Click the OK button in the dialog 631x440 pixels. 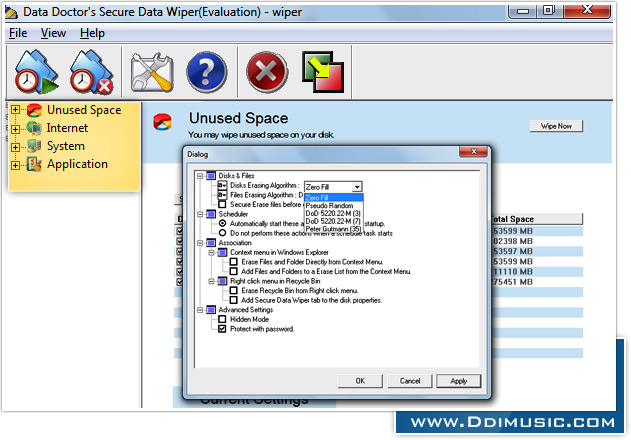(360, 381)
